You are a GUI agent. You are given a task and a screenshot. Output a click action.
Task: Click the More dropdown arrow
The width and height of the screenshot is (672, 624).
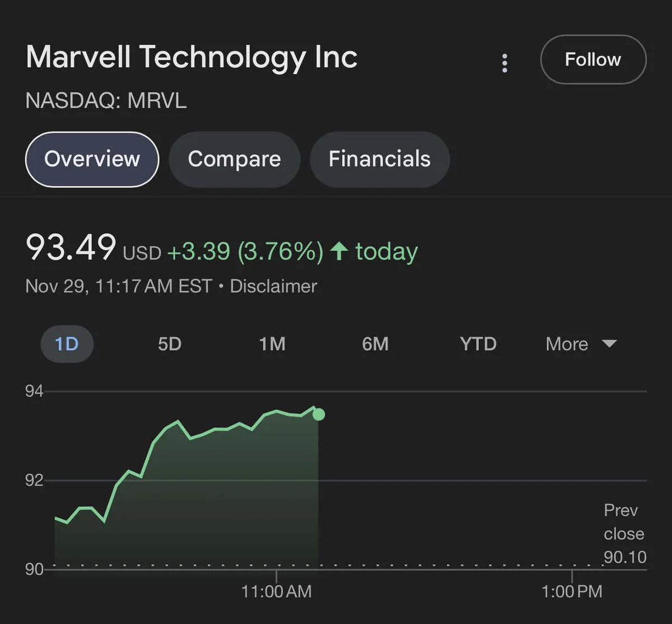tap(609, 343)
